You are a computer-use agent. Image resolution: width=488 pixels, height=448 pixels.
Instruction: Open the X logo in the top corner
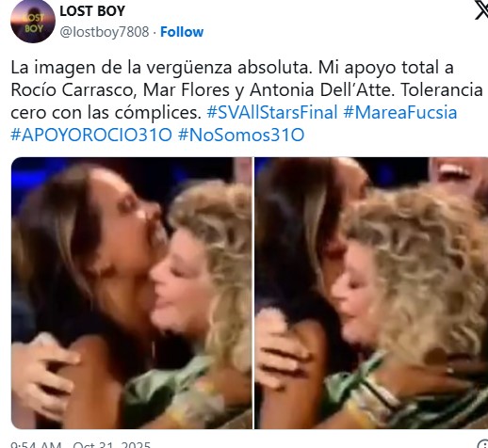coord(481,10)
